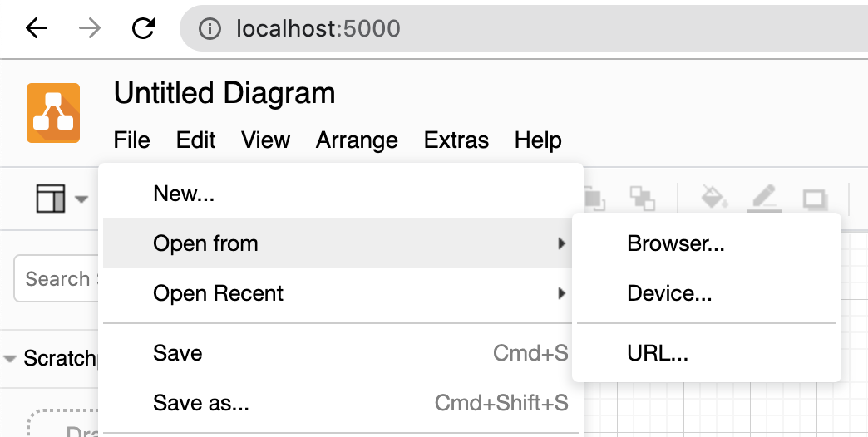Select Browser... in the submenu
This screenshot has width=868, height=437.
tap(707, 243)
